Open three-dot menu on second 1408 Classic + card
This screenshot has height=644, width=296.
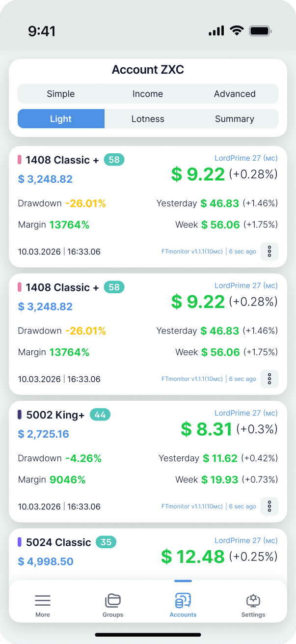point(269,379)
